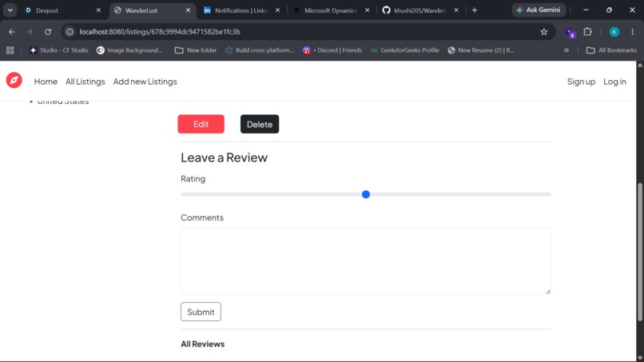Click the Ask Gemini button
This screenshot has height=362, width=644.
539,10
